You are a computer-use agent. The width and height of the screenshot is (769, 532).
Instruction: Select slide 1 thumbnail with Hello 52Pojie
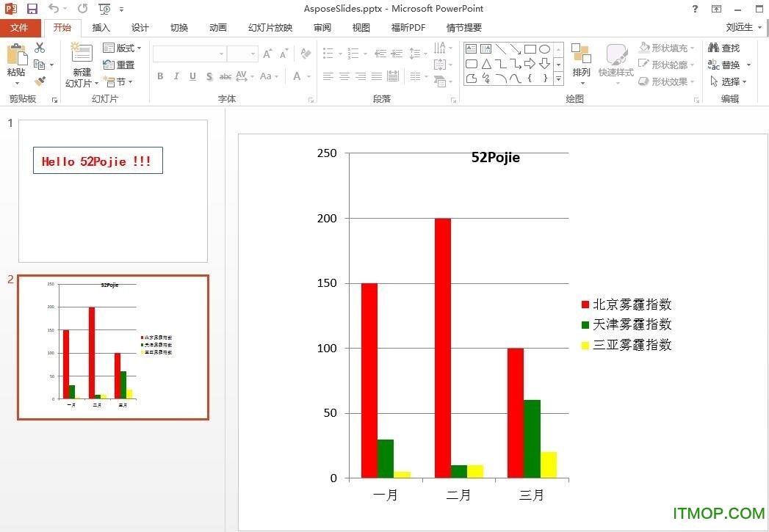(x=113, y=191)
